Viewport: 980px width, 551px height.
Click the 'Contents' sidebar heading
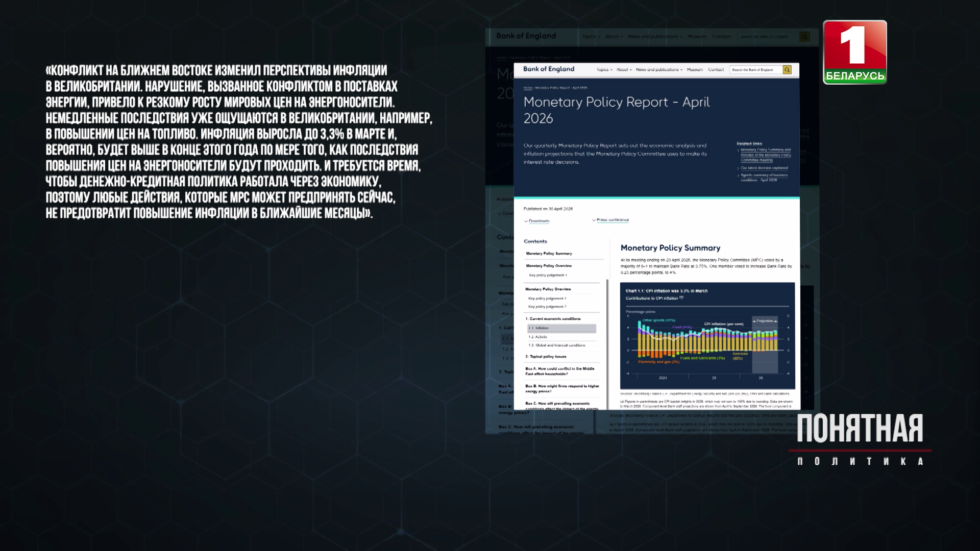tap(535, 241)
